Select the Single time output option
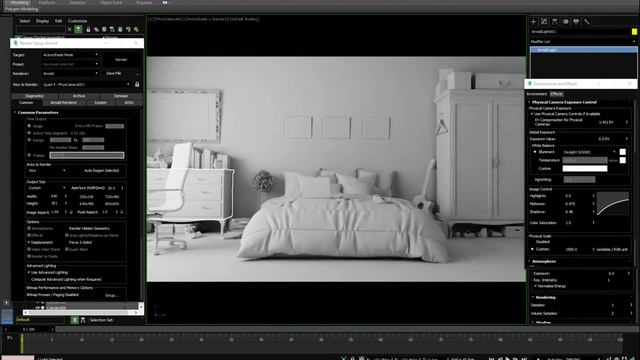 [x=29, y=126]
